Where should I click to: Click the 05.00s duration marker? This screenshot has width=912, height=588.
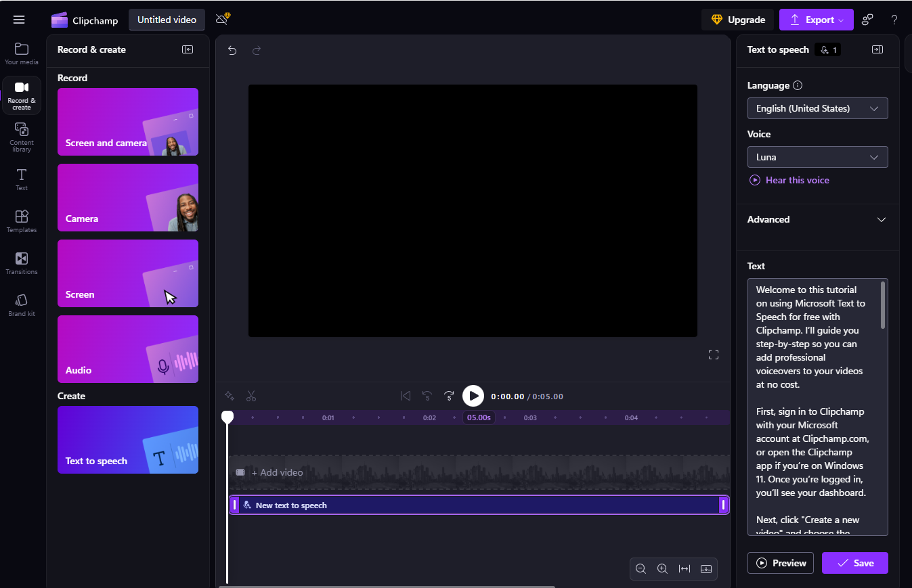click(479, 417)
